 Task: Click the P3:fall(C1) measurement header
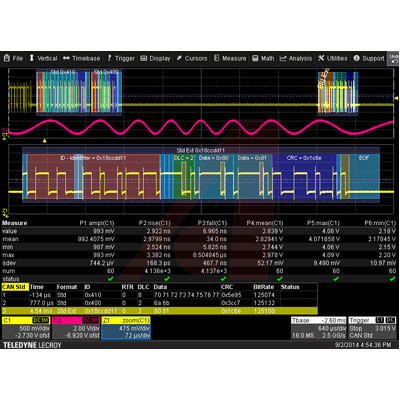pos(212,223)
